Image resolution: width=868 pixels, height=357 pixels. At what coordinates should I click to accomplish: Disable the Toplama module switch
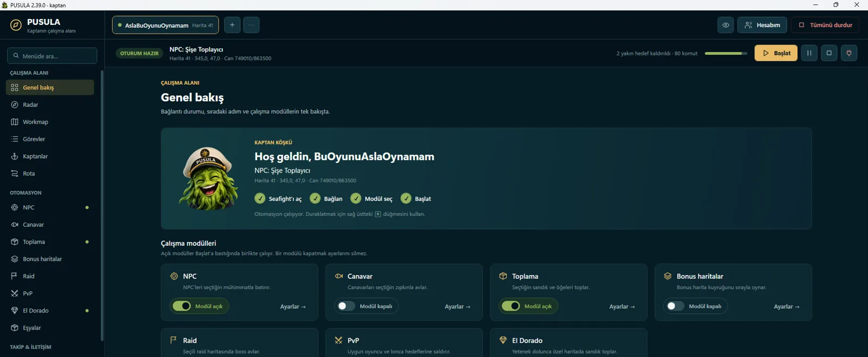510,306
